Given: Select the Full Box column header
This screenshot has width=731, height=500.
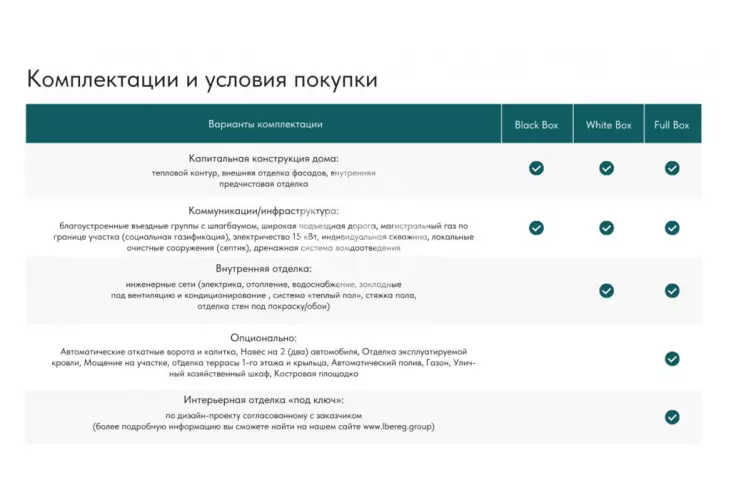Looking at the screenshot, I should (673, 123).
